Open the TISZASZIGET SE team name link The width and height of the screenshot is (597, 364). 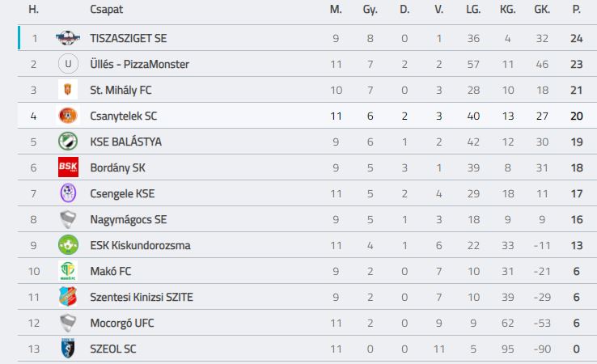pos(129,38)
